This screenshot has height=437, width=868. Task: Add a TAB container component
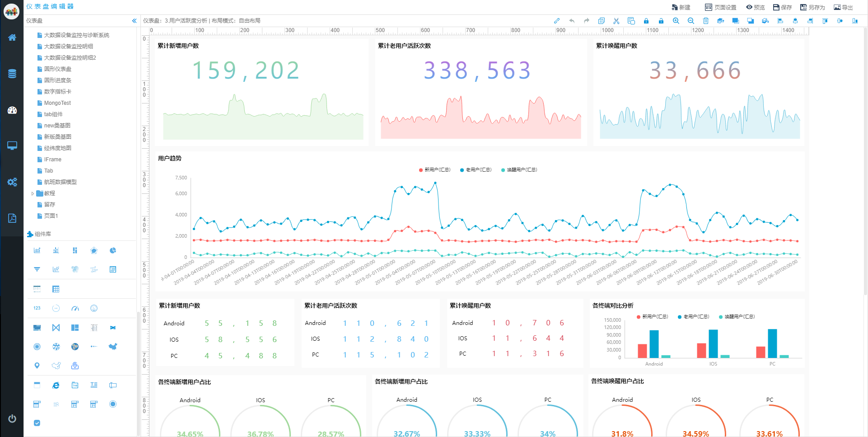coord(75,385)
